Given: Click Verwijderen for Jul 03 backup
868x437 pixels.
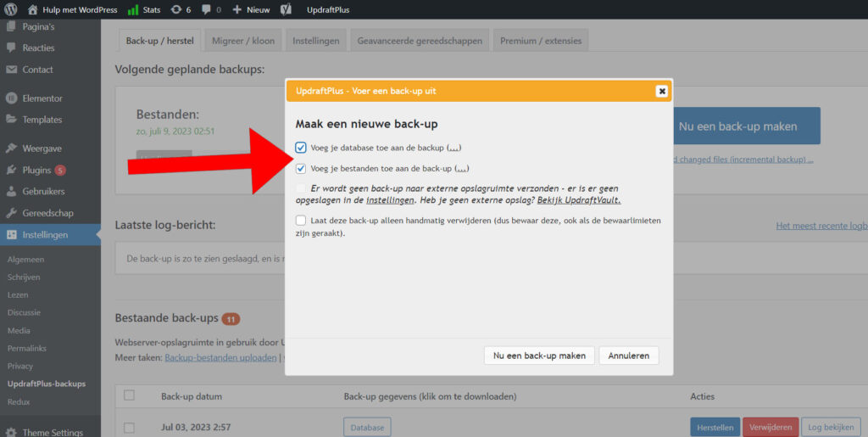Looking at the screenshot, I should tap(771, 428).
